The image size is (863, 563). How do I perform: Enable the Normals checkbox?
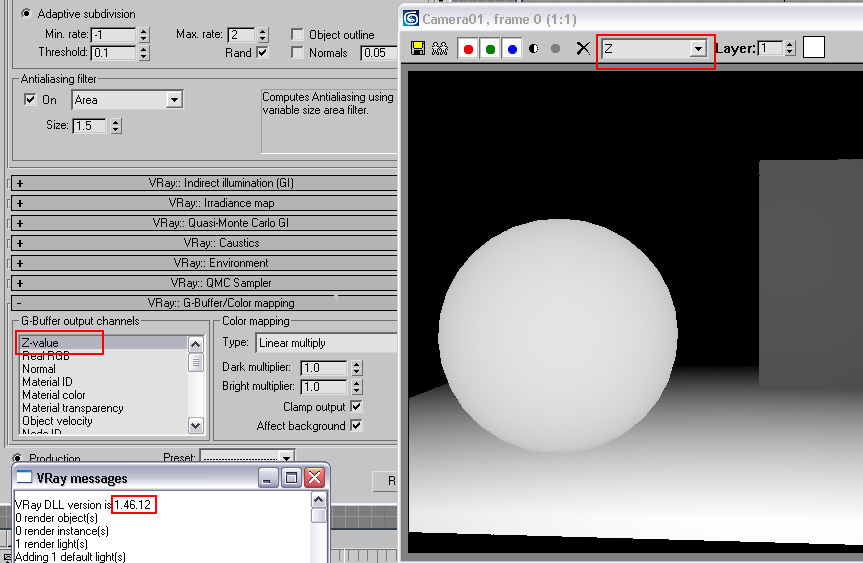[297, 53]
